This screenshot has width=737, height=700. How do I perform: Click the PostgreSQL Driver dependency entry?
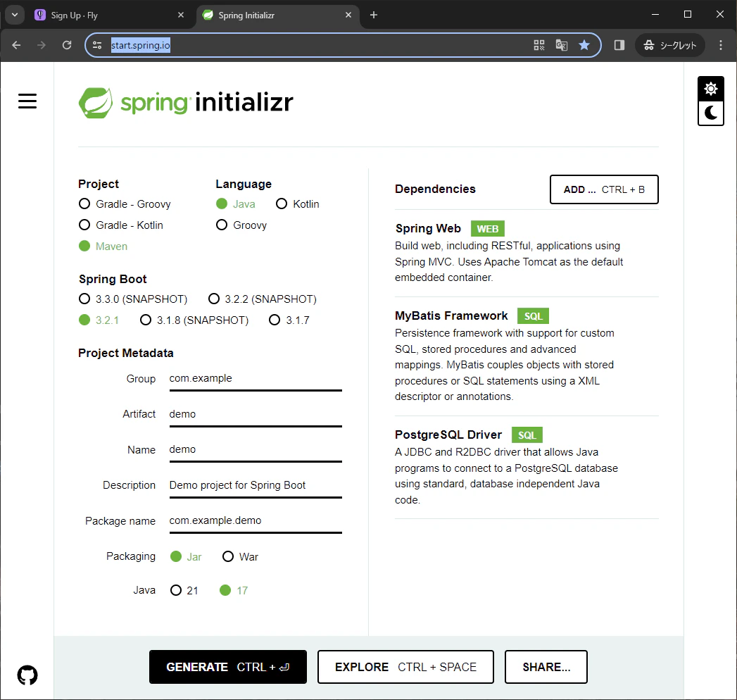click(x=527, y=467)
